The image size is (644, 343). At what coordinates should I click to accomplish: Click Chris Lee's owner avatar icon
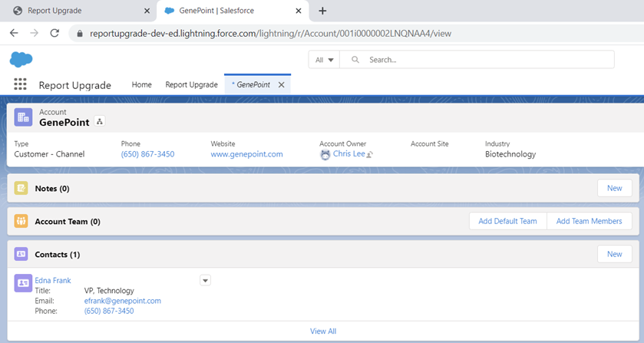pyautogui.click(x=325, y=154)
